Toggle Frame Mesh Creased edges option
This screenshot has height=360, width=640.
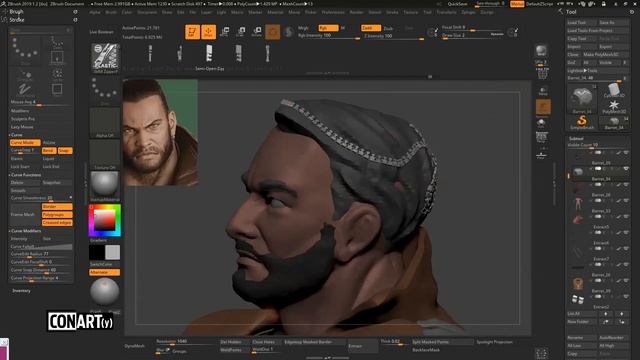[57, 223]
